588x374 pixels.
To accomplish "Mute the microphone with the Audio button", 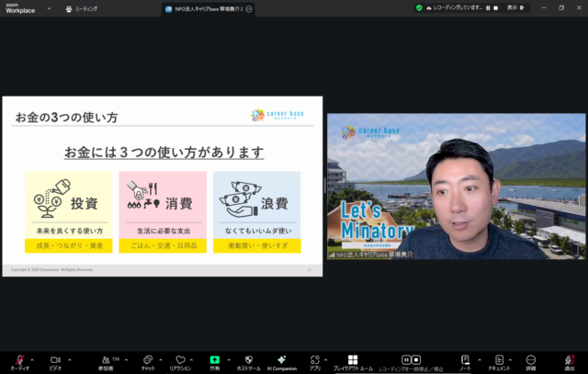I will [x=19, y=360].
